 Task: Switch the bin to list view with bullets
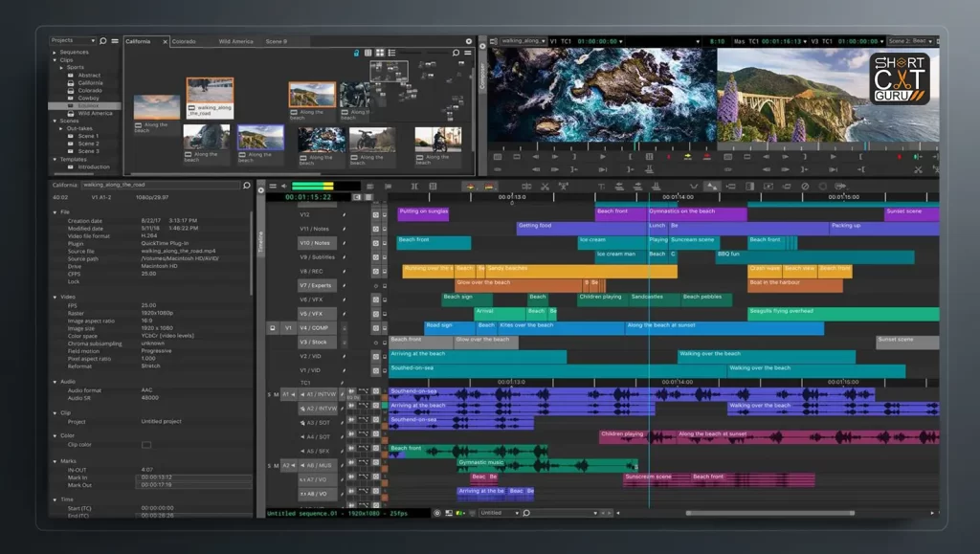pos(391,53)
